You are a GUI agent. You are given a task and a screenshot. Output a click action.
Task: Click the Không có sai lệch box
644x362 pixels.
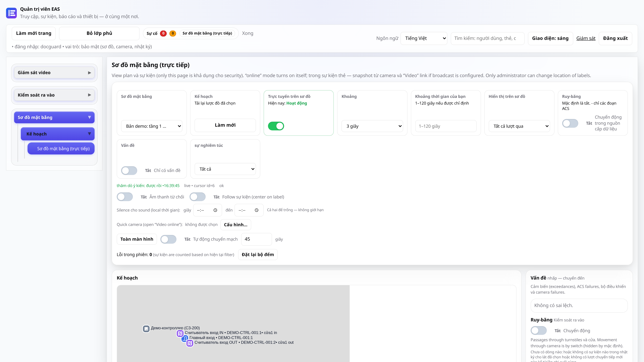click(579, 306)
